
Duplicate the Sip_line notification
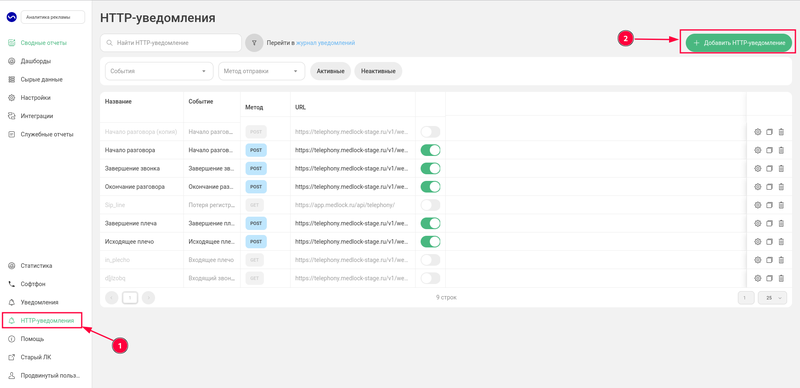coord(770,205)
